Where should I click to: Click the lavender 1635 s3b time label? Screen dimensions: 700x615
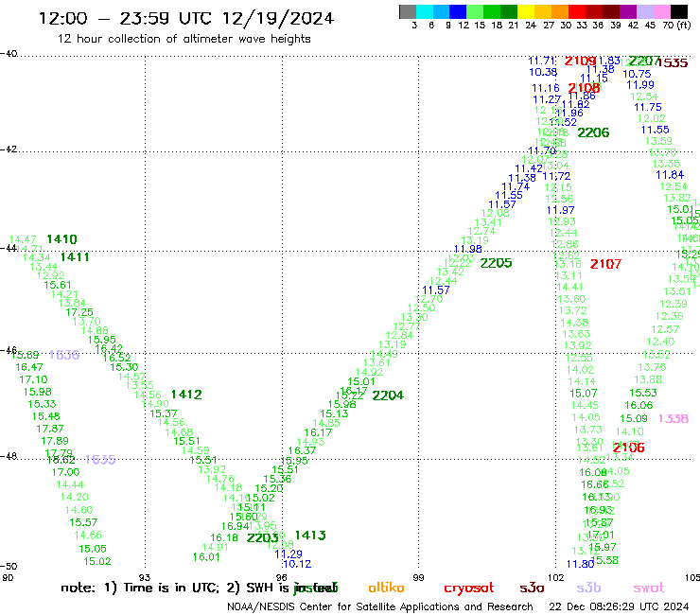tap(100, 460)
